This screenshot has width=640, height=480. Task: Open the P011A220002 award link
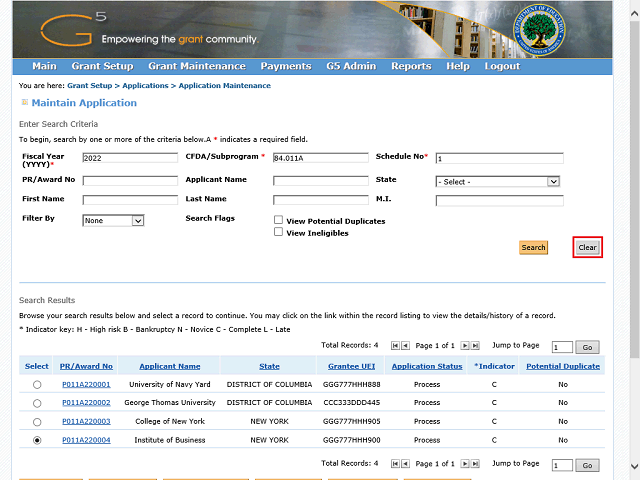(x=86, y=403)
